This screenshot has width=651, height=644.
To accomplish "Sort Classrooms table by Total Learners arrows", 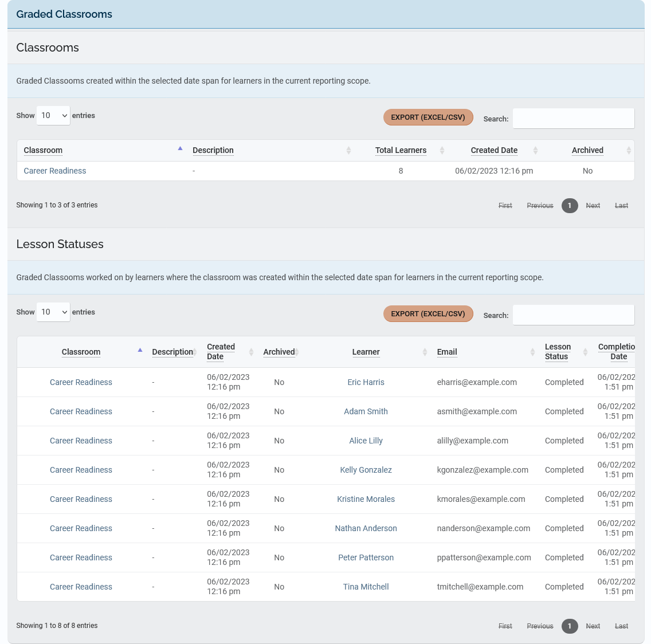I will (442, 150).
